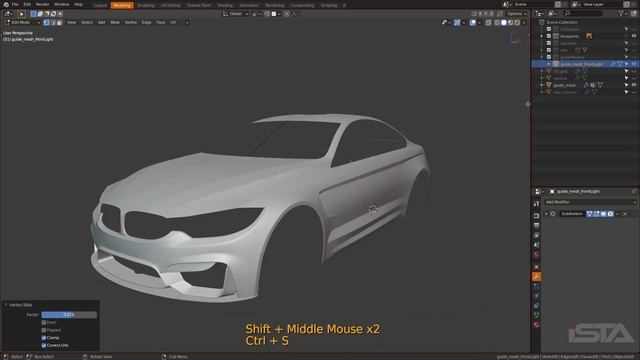Image resolution: width=640 pixels, height=360 pixels.
Task: Toggle Subdivision modifier edit mode display
Action: pyautogui.click(x=596, y=214)
